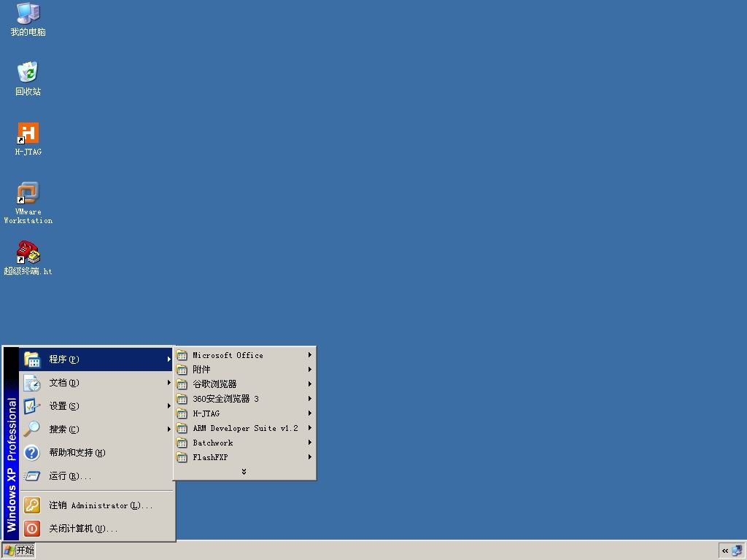Expand ARM Developer Suite v1.2 arrow

309,428
